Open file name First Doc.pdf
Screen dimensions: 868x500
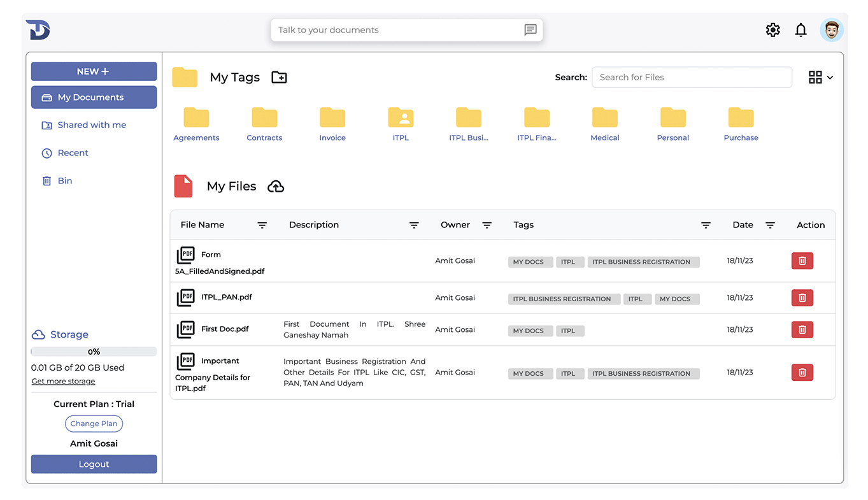point(225,329)
